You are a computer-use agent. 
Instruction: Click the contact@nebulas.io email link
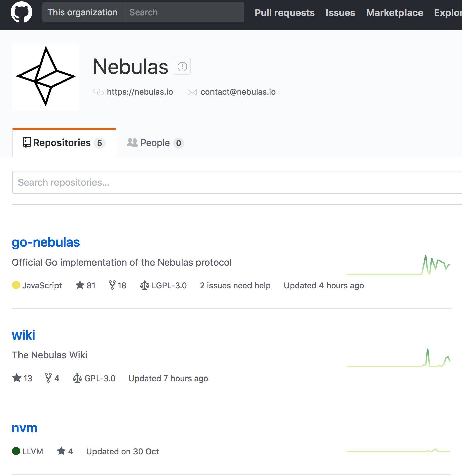coord(238,92)
